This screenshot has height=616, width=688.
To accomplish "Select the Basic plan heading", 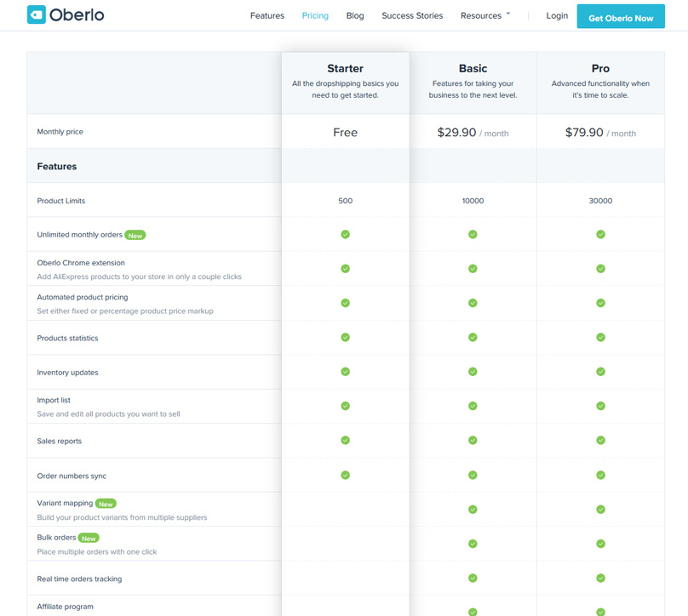I will [x=473, y=68].
